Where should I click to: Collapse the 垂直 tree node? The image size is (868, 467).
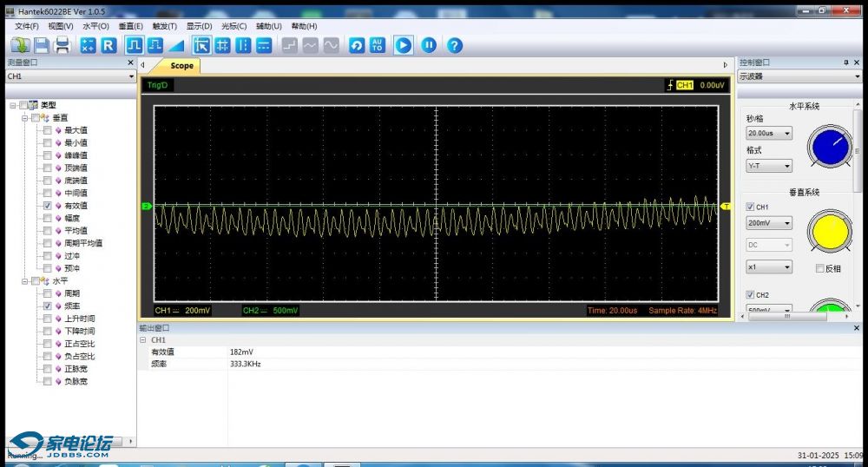(x=25, y=118)
